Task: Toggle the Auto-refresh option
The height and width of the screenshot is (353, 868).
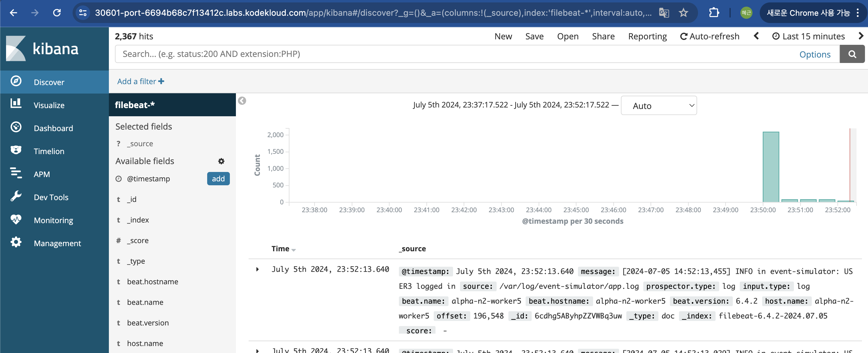Action: [709, 36]
